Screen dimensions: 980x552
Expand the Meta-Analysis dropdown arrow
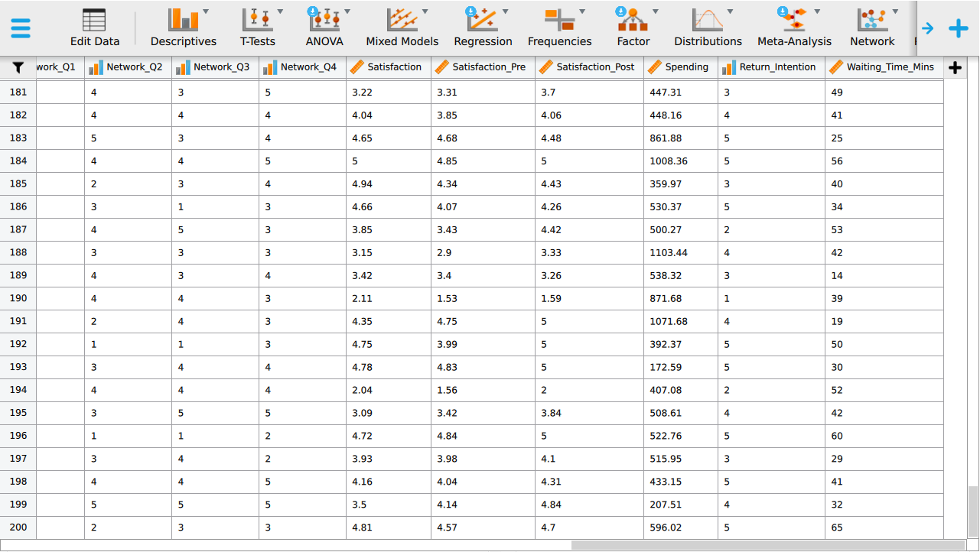[x=817, y=11]
